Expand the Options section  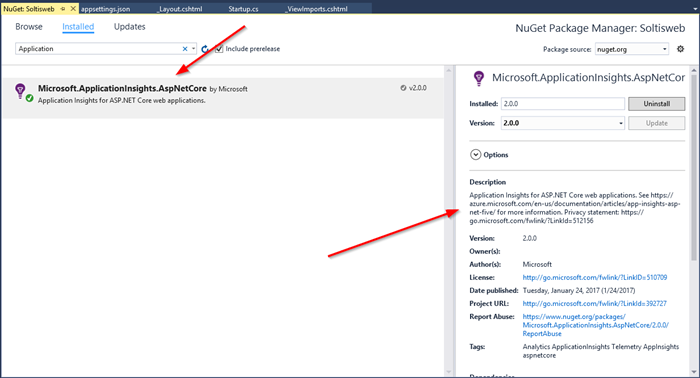pyautogui.click(x=476, y=155)
